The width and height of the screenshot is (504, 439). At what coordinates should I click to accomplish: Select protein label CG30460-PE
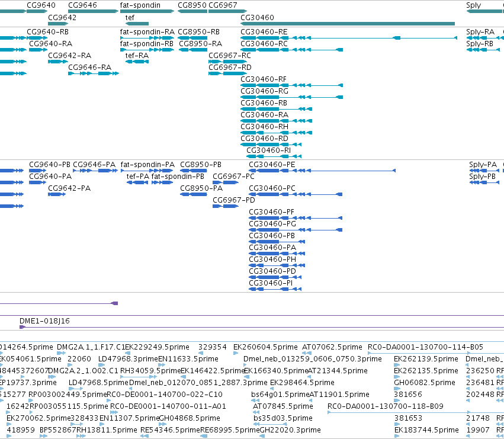coord(272,165)
